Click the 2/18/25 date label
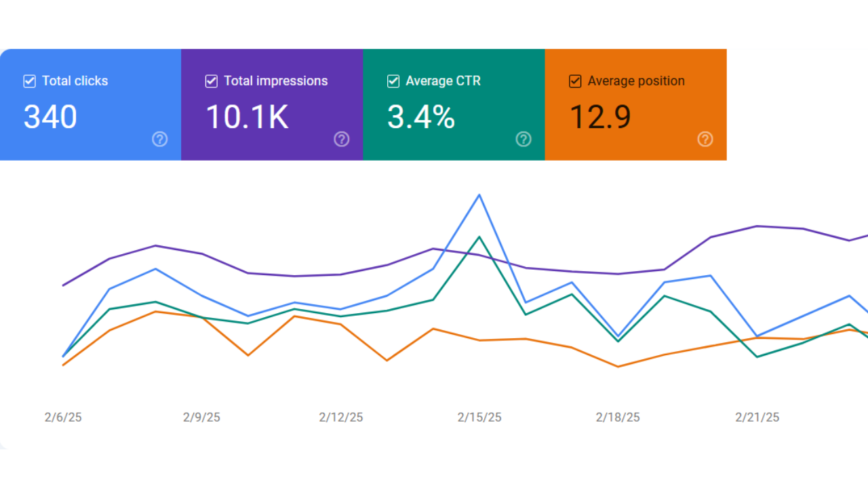This screenshot has width=868, height=488. (x=618, y=418)
